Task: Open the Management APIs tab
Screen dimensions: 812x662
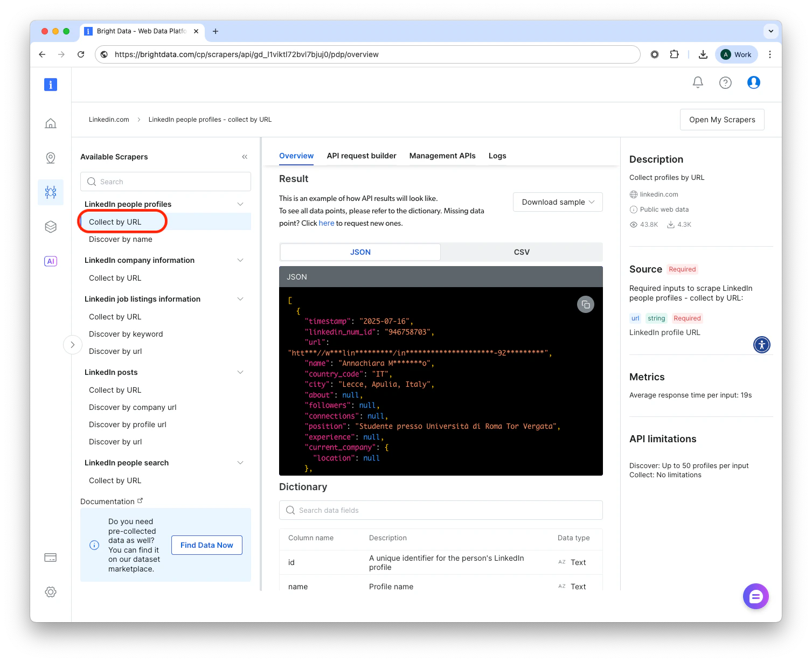Action: [442, 156]
